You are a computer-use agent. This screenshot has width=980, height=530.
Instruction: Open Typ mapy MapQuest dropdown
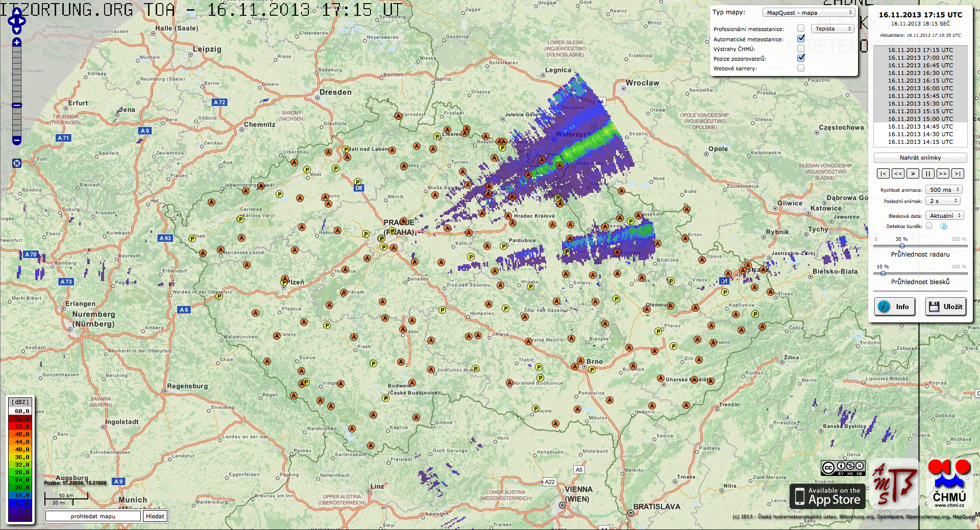(808, 13)
